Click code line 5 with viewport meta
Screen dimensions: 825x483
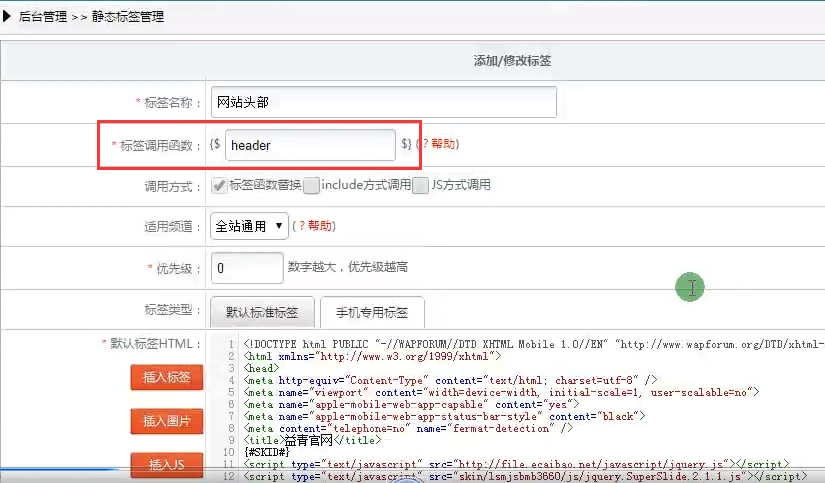pyautogui.click(x=501, y=392)
